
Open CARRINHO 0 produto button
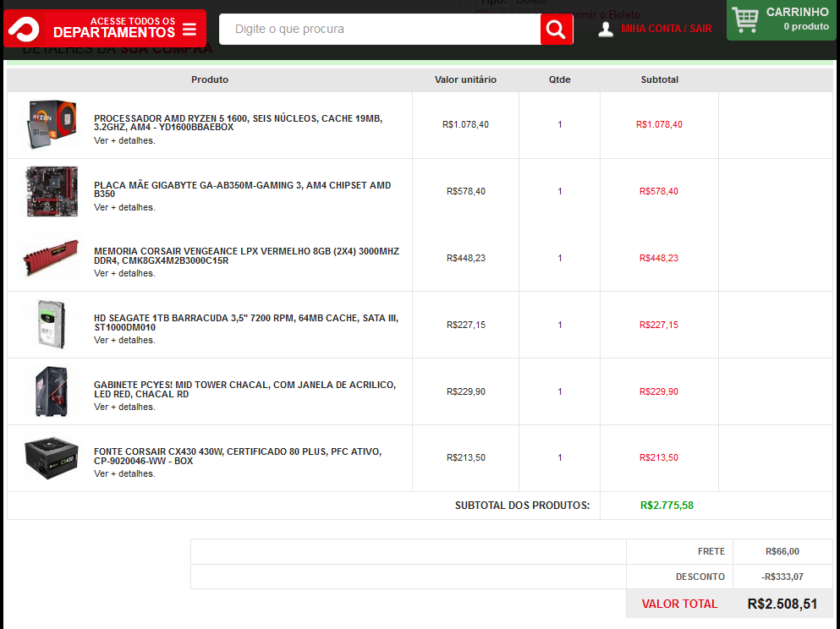click(781, 19)
